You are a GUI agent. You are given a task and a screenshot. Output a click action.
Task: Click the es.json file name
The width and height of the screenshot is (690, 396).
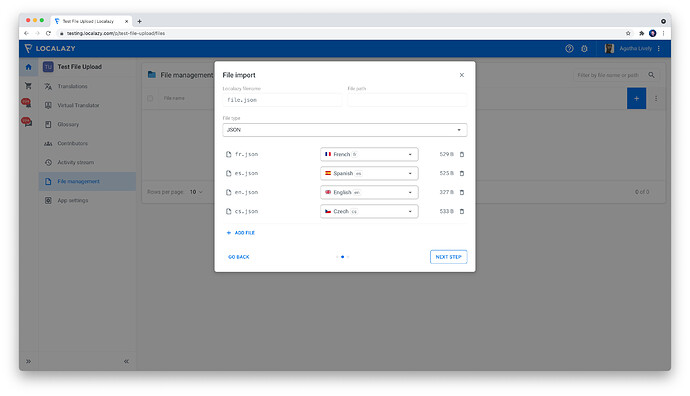246,173
